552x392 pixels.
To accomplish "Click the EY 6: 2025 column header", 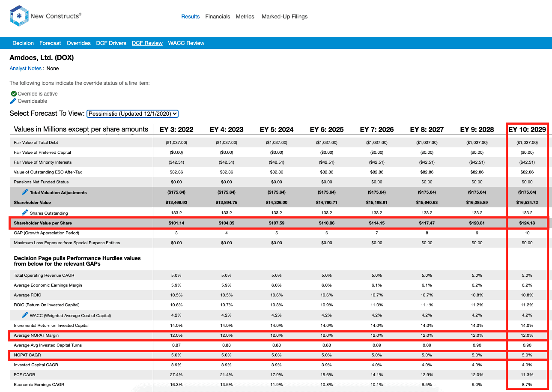I will pos(327,129).
